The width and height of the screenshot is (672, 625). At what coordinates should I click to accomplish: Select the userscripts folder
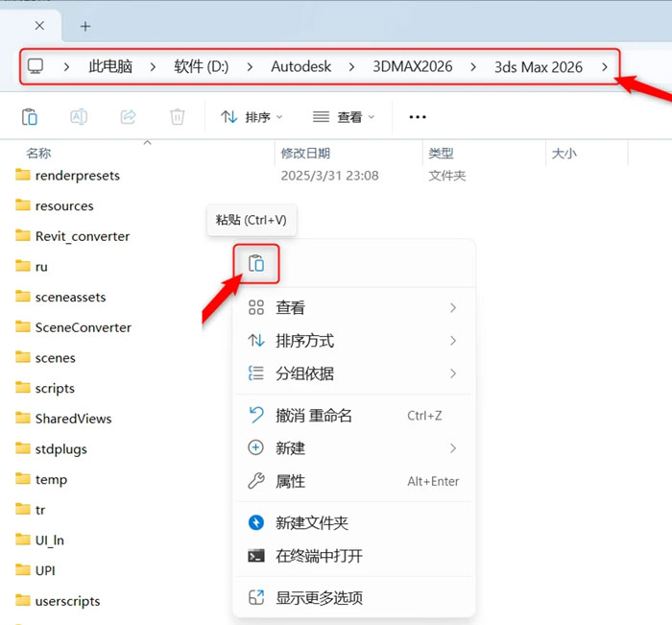tap(58, 601)
